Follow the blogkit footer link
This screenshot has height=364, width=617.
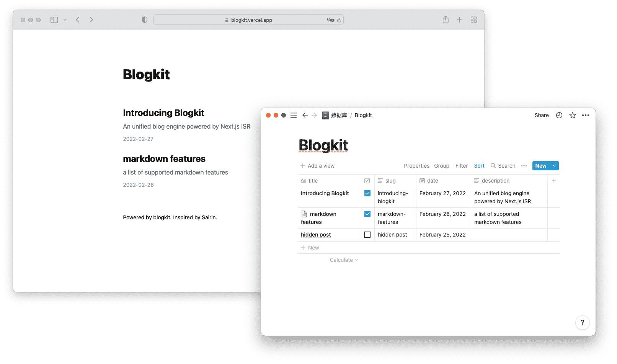tap(162, 217)
